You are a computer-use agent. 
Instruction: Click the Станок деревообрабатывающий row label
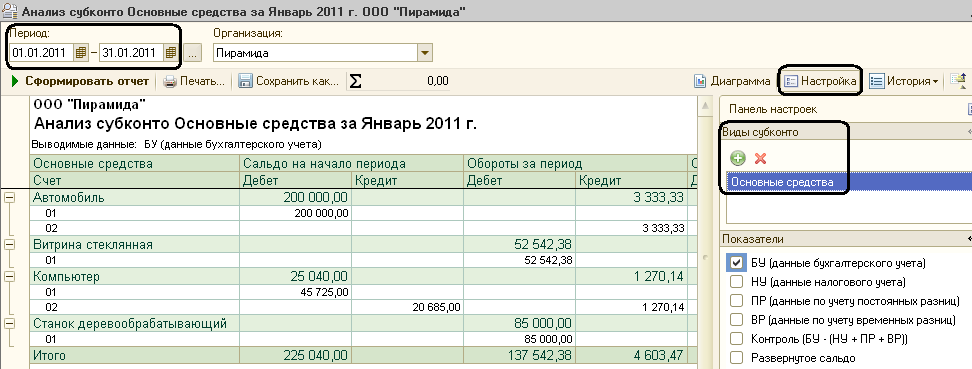(130, 324)
